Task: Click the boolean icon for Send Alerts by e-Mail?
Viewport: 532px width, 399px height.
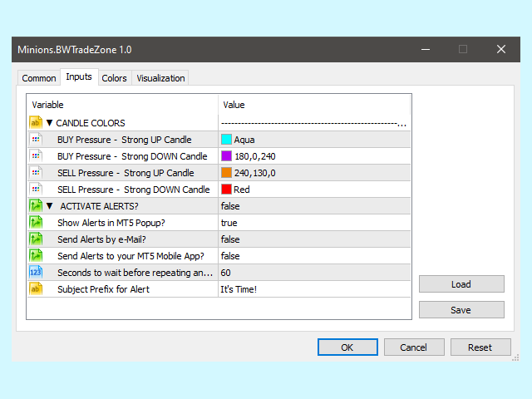Action: tap(36, 239)
